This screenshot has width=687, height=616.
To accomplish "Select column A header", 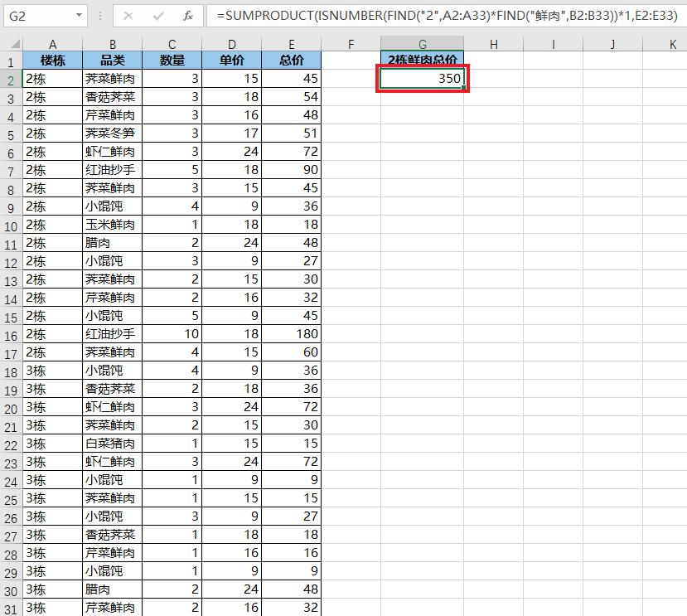I will (52, 44).
